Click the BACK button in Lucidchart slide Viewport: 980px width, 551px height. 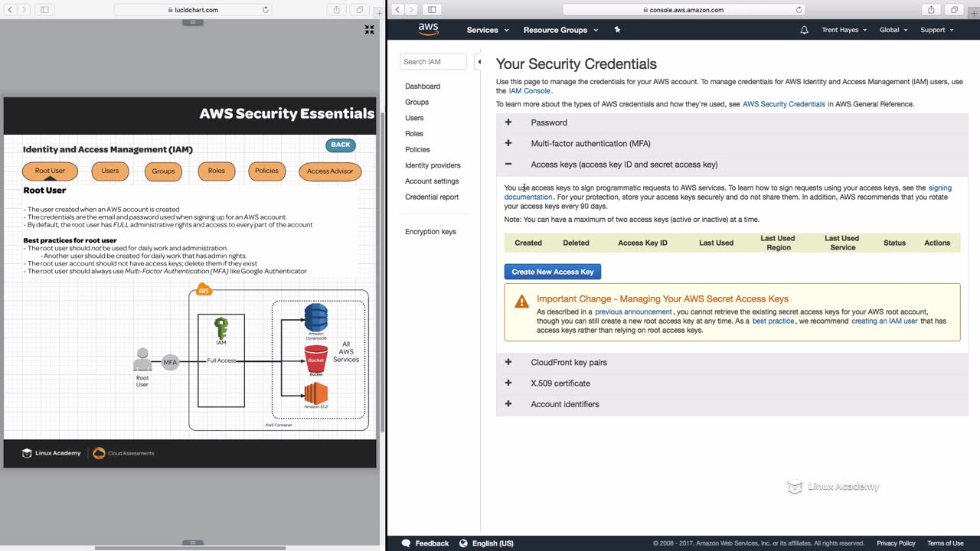tap(341, 145)
